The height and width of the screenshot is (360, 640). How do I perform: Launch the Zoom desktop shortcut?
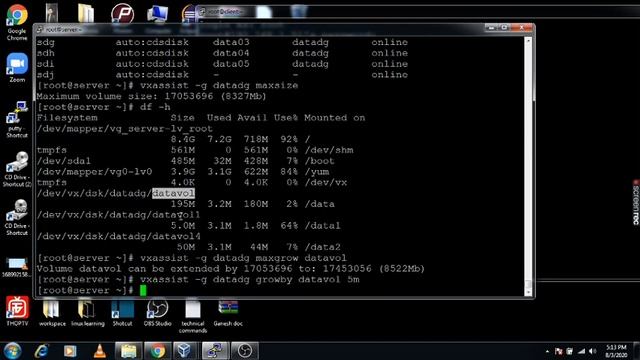coord(17,67)
